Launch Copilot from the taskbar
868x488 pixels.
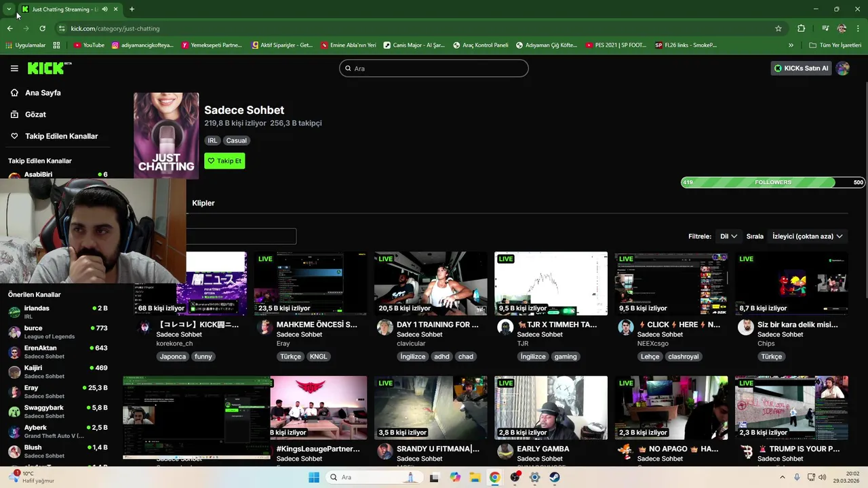(455, 477)
